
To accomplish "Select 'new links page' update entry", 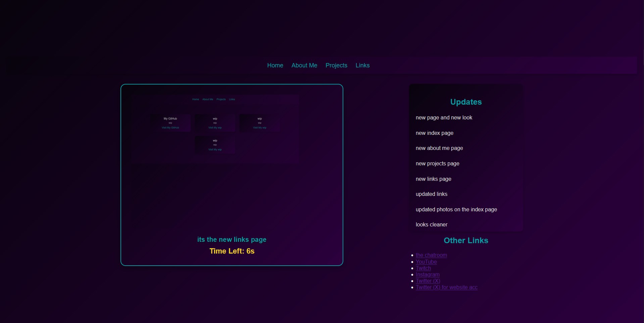I will 433,179.
